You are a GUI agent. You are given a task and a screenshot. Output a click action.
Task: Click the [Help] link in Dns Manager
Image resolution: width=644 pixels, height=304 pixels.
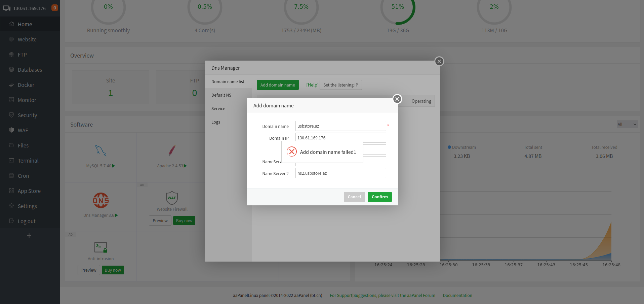click(x=312, y=85)
